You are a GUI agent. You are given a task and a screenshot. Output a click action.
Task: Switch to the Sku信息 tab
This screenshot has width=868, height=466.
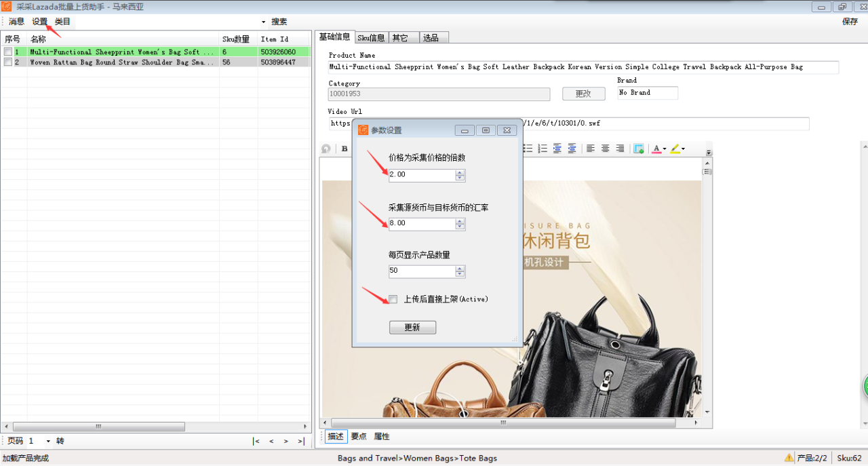pyautogui.click(x=371, y=38)
